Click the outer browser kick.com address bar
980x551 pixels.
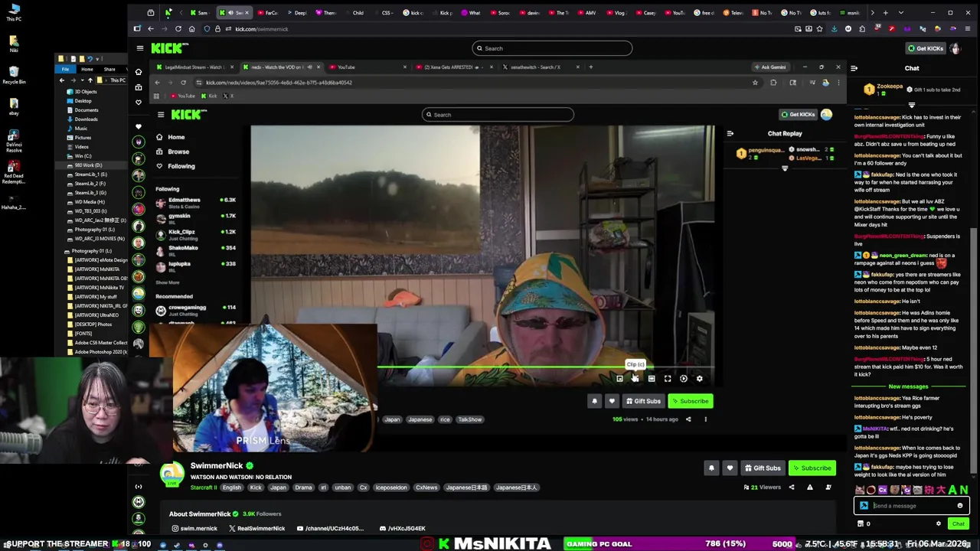point(262,29)
